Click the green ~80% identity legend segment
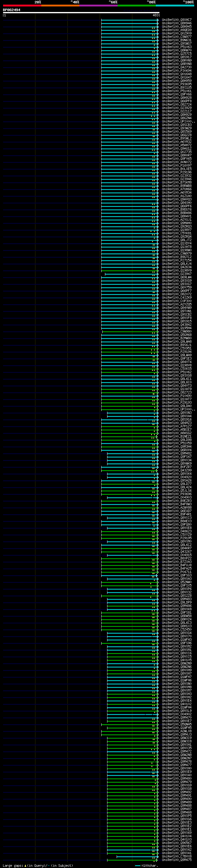The width and height of the screenshot is (197, 868). 137,6
